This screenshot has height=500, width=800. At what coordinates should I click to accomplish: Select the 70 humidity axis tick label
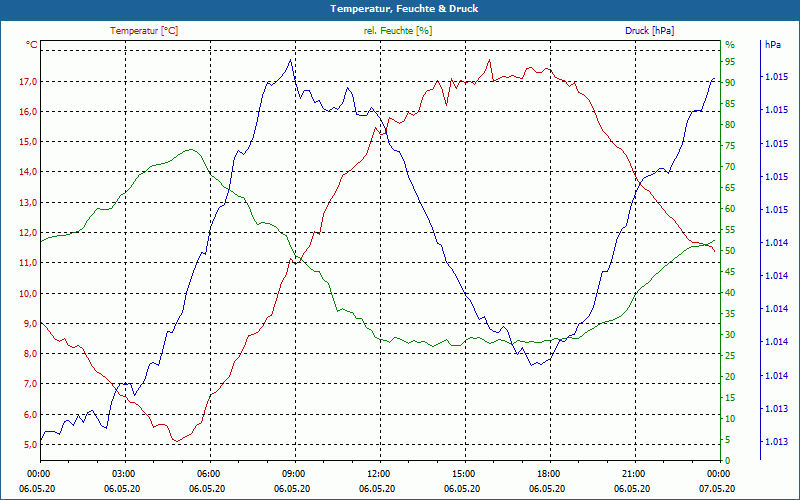click(730, 166)
